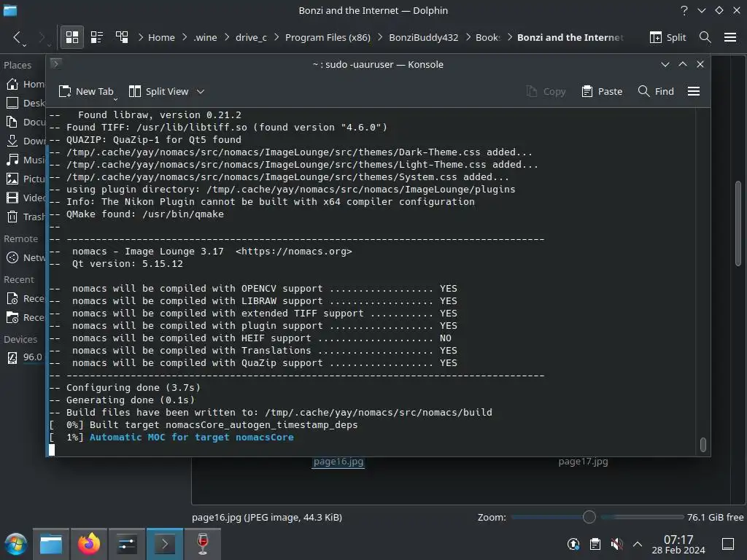Select page16.jpg file in Dolphin
The width and height of the screenshot is (747, 560).
tap(338, 462)
